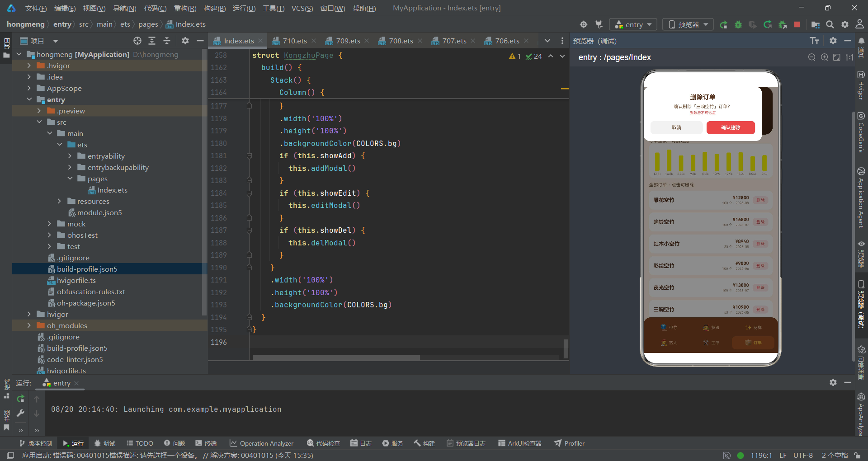The height and width of the screenshot is (461, 868).
Task: Click the TT font size icon in previewer
Action: (814, 41)
